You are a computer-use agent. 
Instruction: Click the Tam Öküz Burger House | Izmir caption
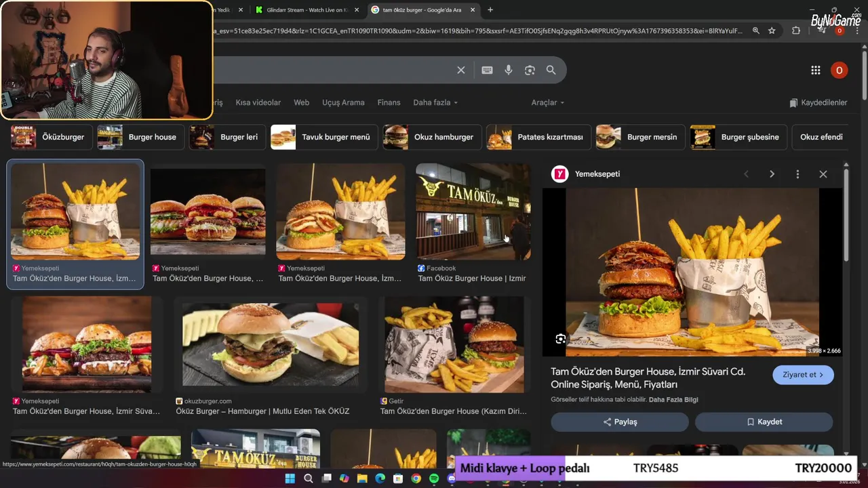point(472,279)
